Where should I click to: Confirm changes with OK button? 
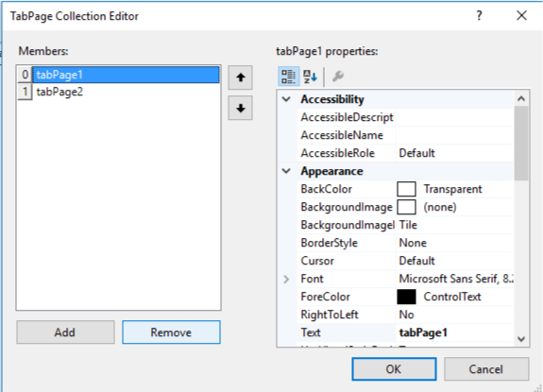[394, 369]
